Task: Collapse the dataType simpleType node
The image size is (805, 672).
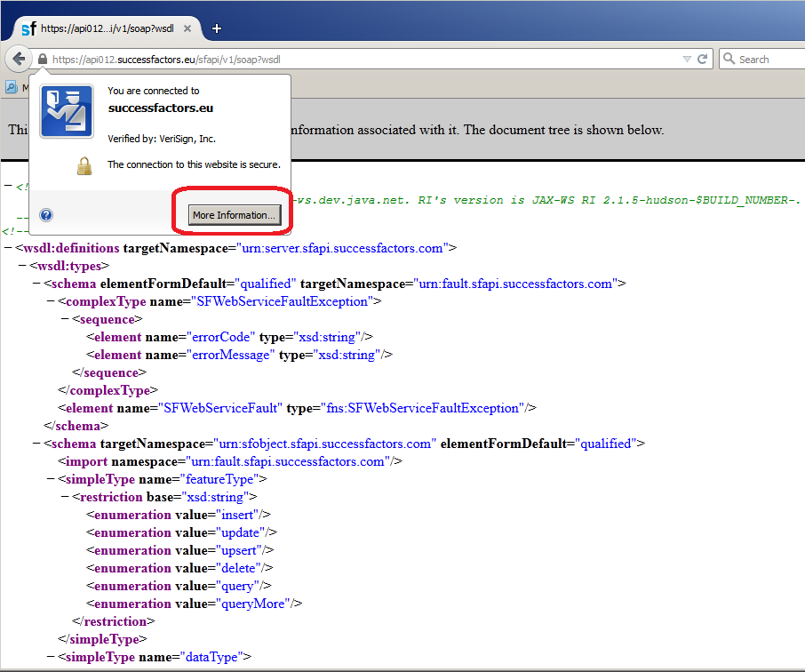Action: pyautogui.click(x=51, y=657)
